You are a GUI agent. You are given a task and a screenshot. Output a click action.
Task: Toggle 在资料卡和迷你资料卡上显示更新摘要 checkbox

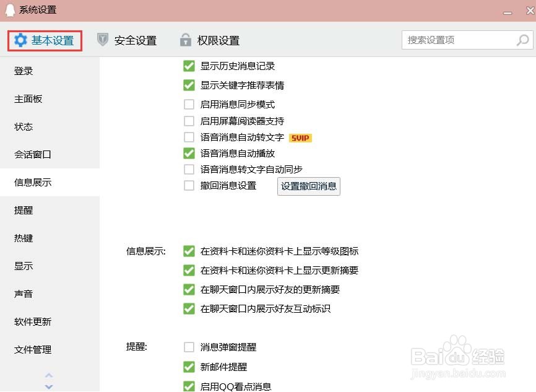point(189,270)
